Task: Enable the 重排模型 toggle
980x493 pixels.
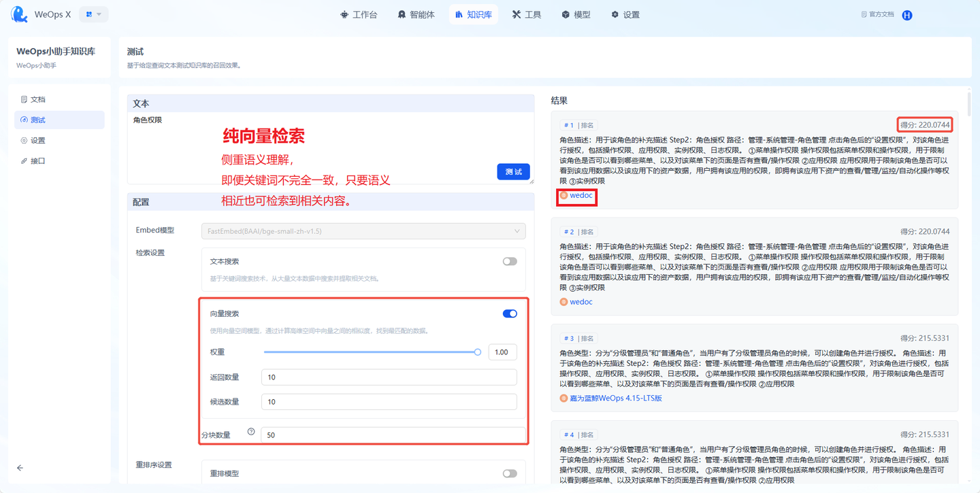Action: (x=510, y=473)
